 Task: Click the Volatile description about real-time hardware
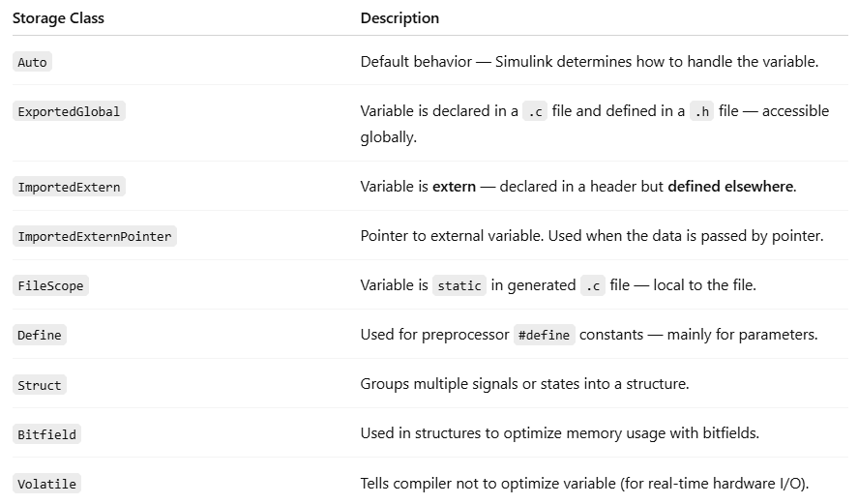584,483
